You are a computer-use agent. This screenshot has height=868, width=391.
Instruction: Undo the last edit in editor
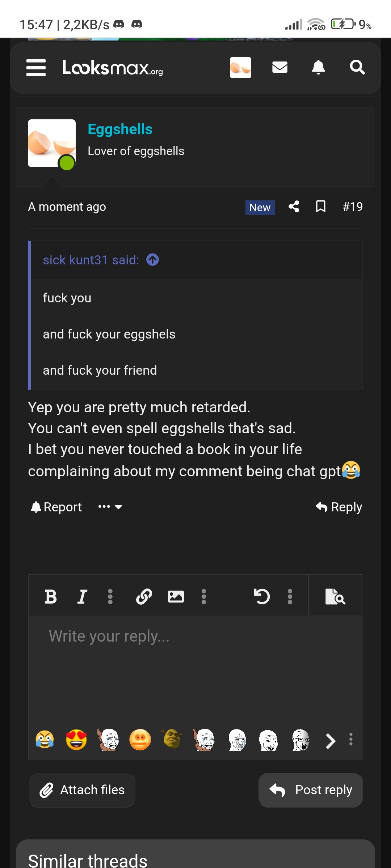click(x=262, y=597)
